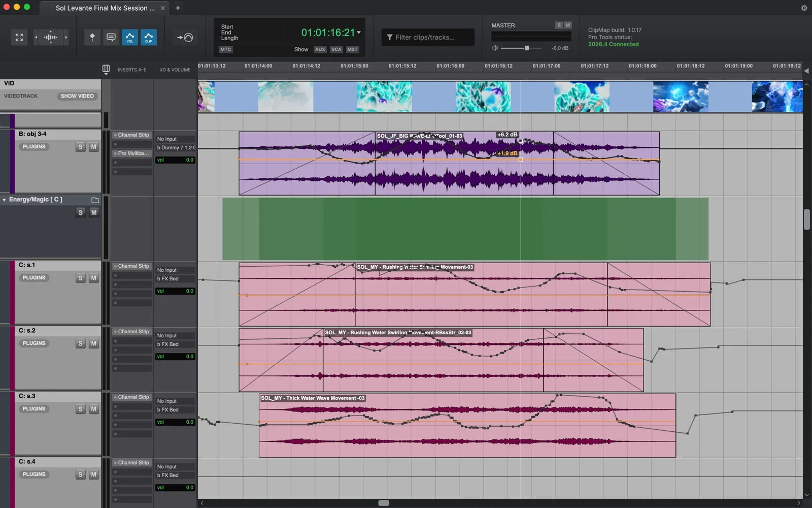Open the timecode counter dropdown arrow
Image resolution: width=812 pixels, height=508 pixels.
click(359, 33)
